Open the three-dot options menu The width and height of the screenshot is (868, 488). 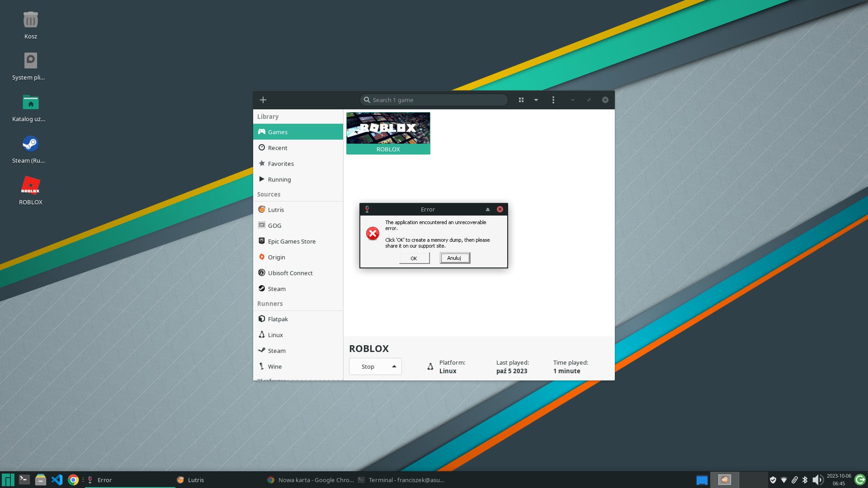coord(553,99)
